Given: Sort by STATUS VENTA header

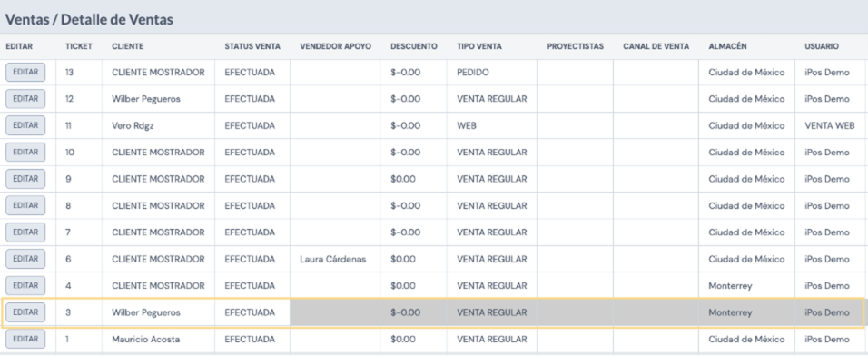Looking at the screenshot, I should coord(252,46).
